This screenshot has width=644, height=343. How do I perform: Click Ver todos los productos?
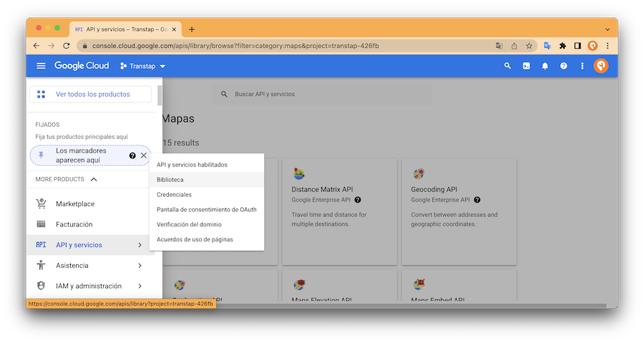[x=90, y=94]
